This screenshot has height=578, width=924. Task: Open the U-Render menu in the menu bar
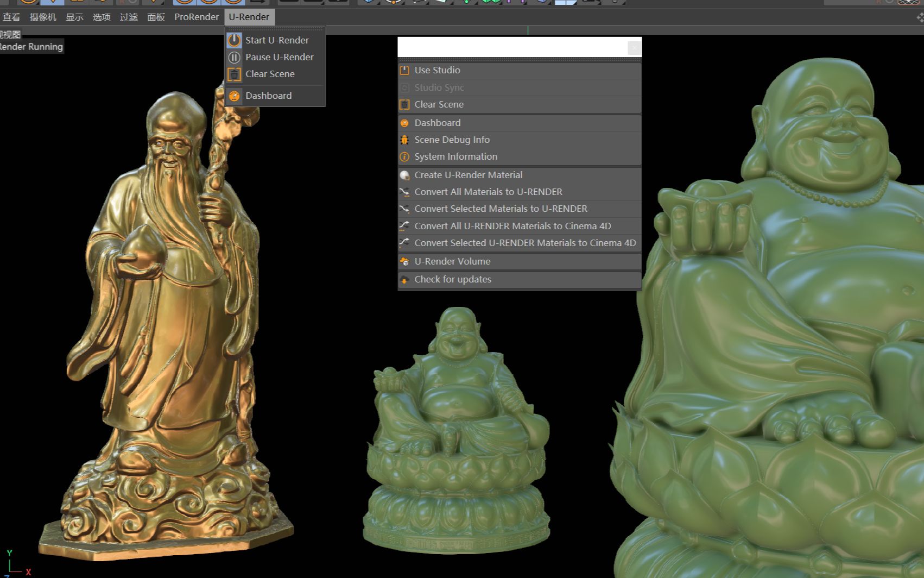pos(249,17)
